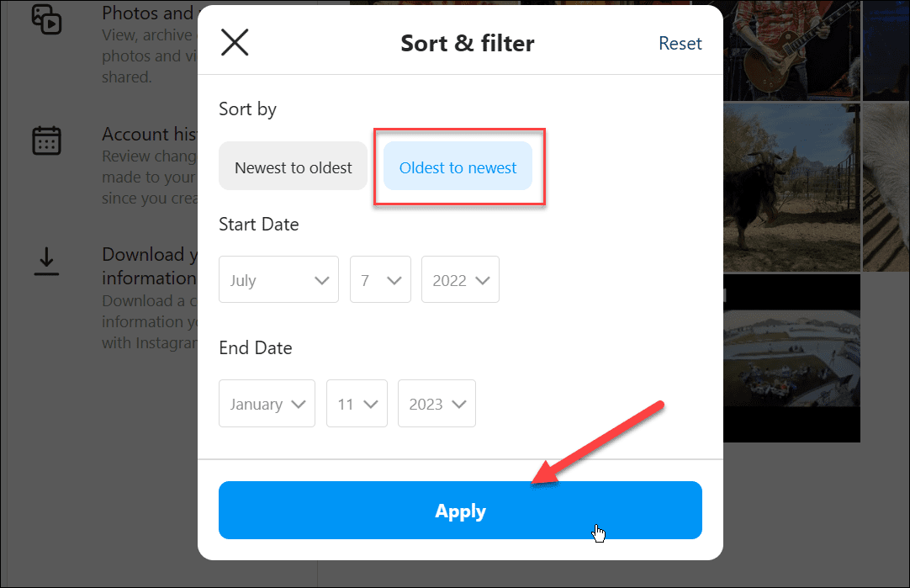The width and height of the screenshot is (910, 588).
Task: Select Oldest to newest sorting
Action: pos(458,167)
